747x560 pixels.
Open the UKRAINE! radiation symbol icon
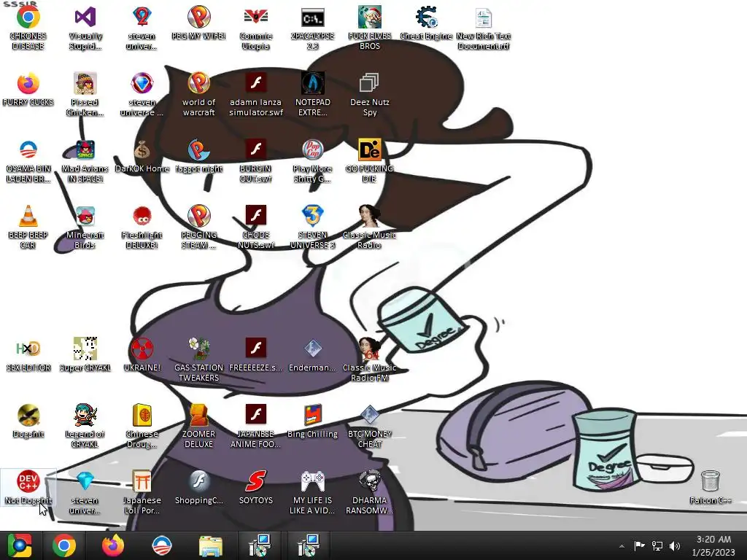tap(142, 355)
